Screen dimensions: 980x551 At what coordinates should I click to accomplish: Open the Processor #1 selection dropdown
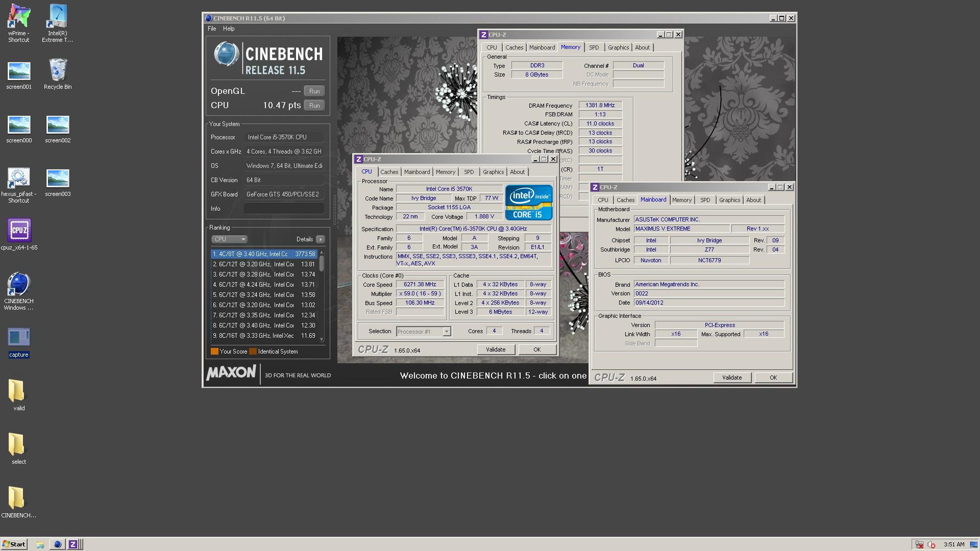(x=424, y=332)
